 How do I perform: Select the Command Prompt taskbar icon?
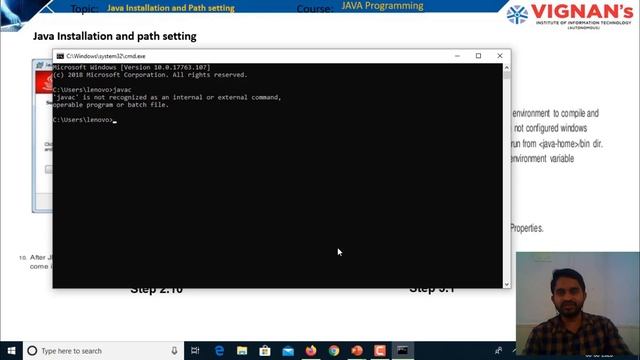point(403,351)
